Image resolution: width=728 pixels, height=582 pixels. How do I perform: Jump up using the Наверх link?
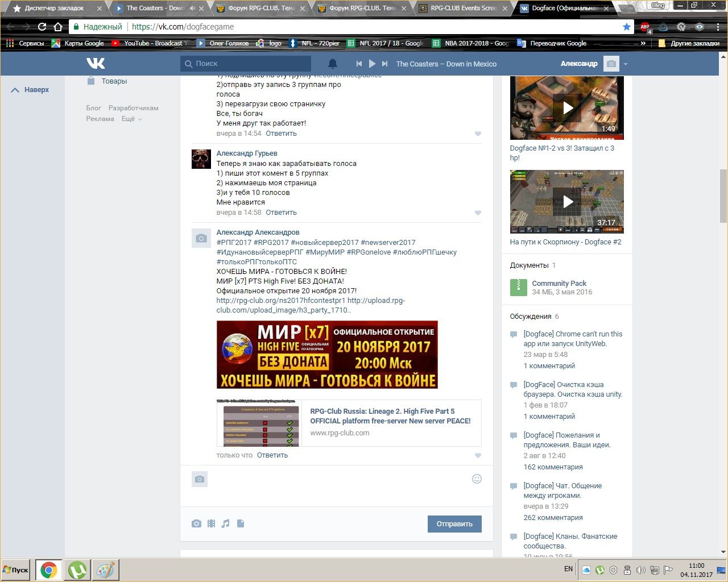31,90
